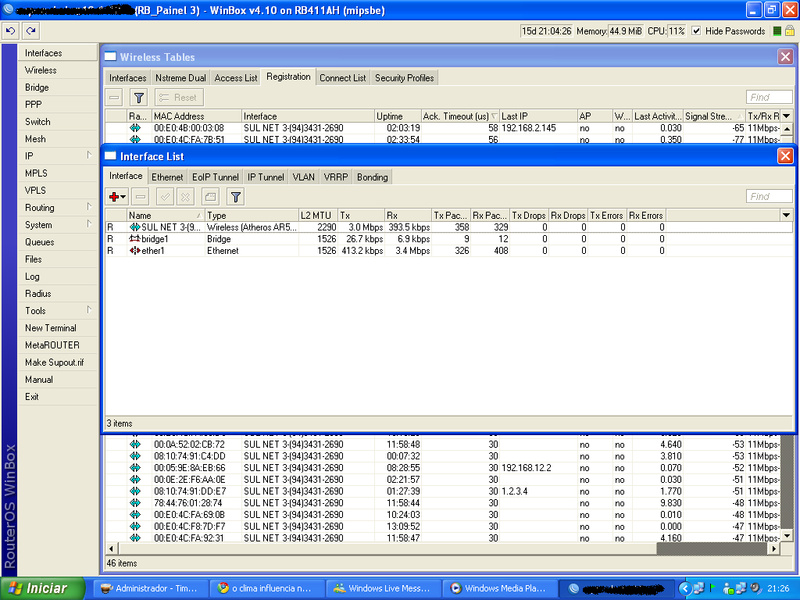The image size is (800, 600).
Task: Click the padlock icon in top-right corner
Action: pyautogui.click(x=789, y=31)
